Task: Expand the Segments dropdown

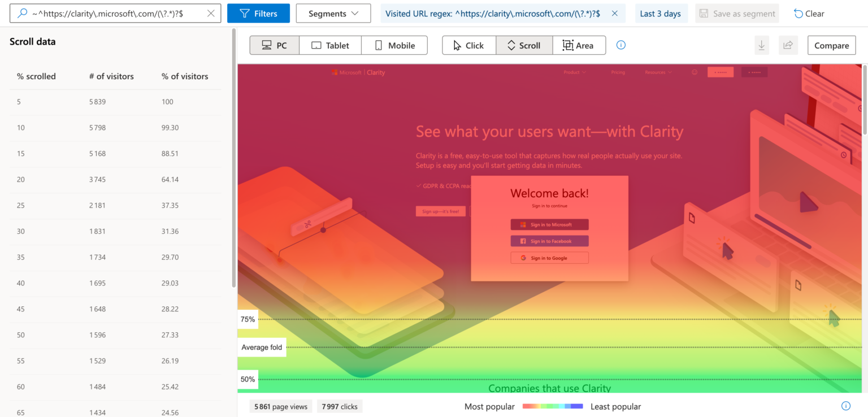Action: pos(333,13)
